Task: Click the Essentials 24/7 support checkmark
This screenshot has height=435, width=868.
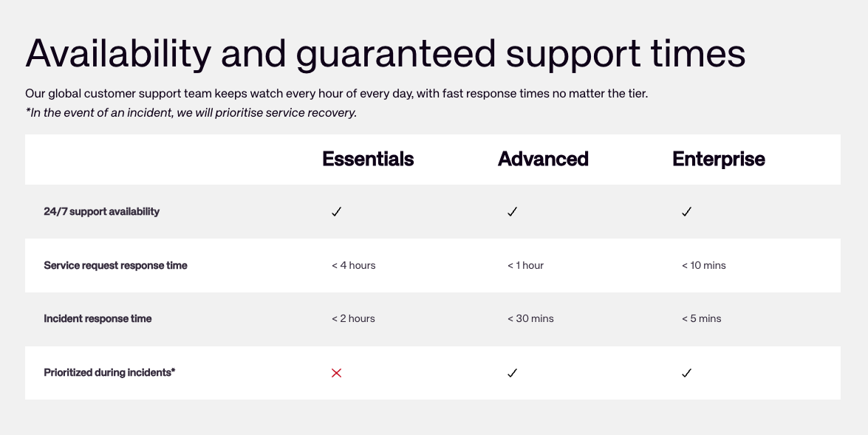Action: click(337, 212)
